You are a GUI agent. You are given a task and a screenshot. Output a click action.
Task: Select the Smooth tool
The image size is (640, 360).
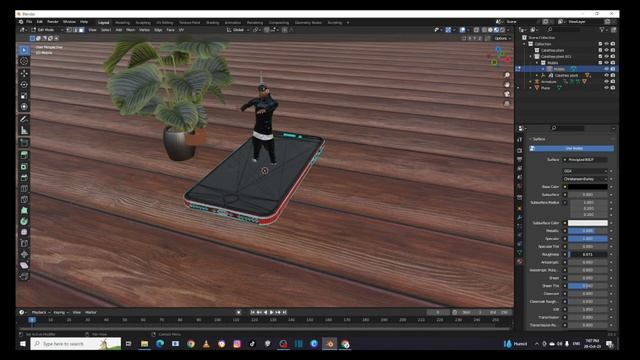pos(24,232)
